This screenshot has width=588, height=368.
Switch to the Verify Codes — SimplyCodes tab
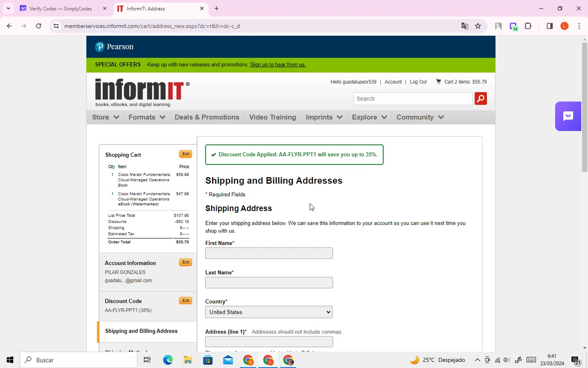pos(63,9)
